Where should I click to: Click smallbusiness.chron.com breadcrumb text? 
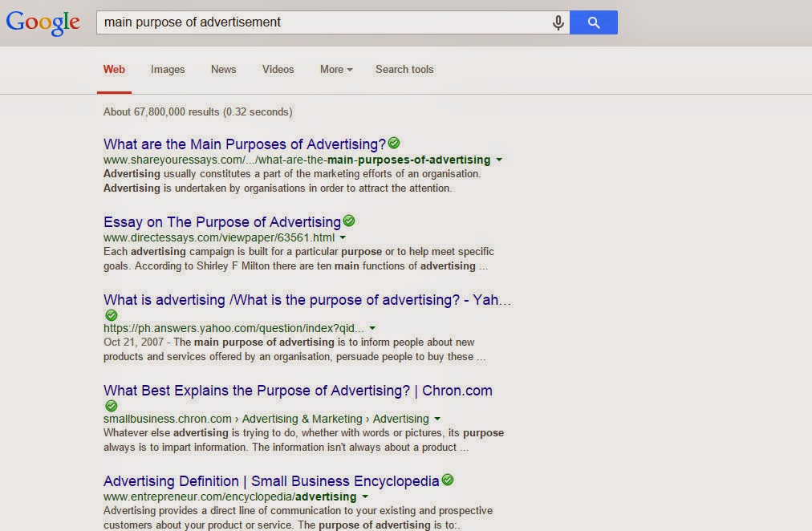266,419
